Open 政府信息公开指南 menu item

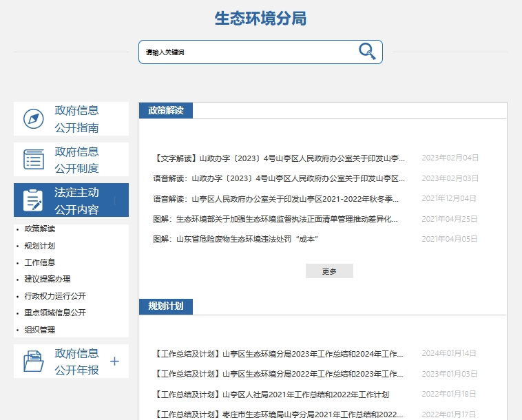71,119
